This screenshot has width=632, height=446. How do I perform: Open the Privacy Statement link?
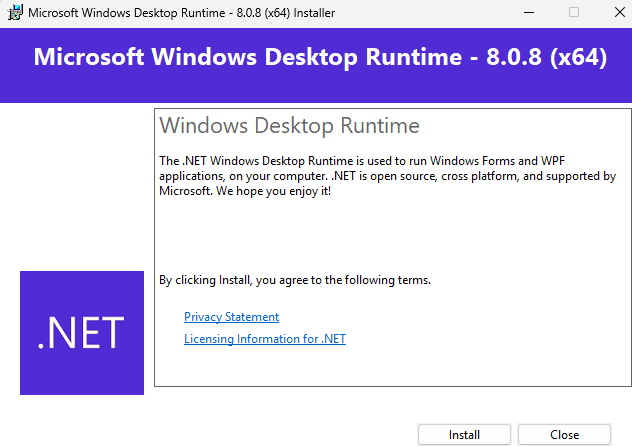(x=231, y=317)
